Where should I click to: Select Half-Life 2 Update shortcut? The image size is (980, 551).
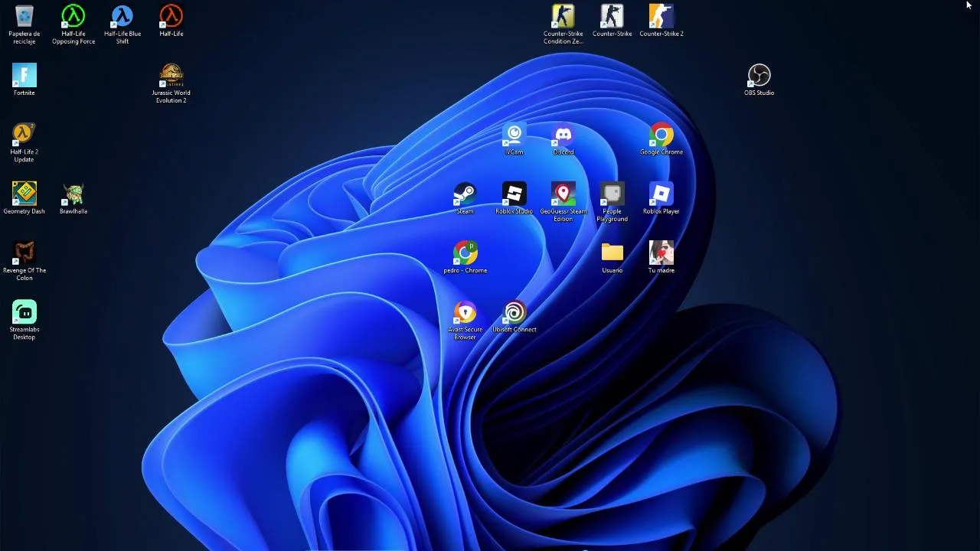point(24,134)
